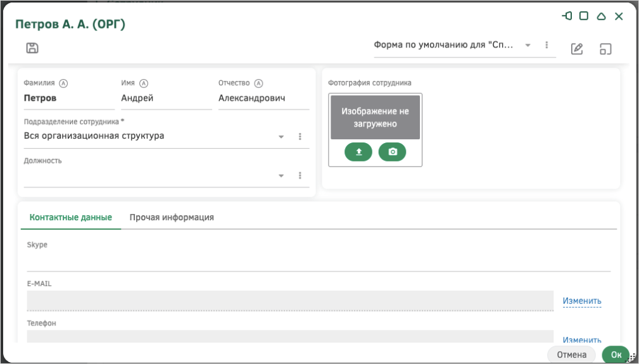Click the triangle collapse icon in title bar
Screen dimensions: 639x364
[x=601, y=16]
